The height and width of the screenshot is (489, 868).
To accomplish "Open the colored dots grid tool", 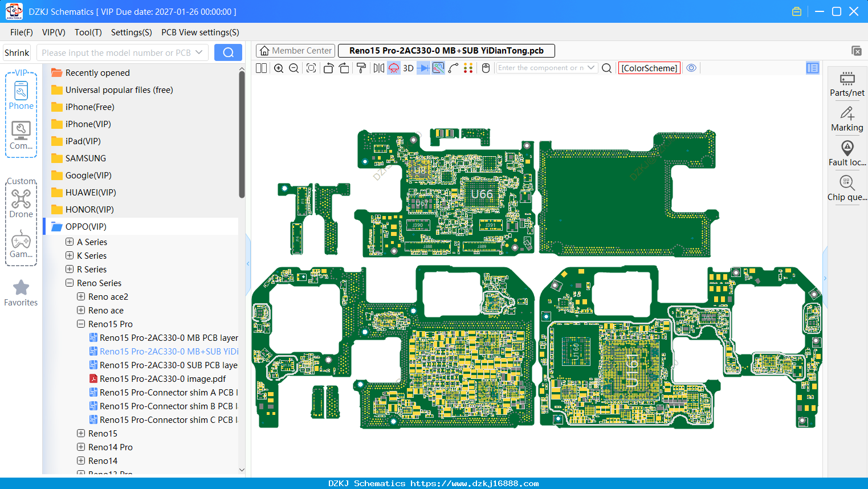I will (468, 68).
